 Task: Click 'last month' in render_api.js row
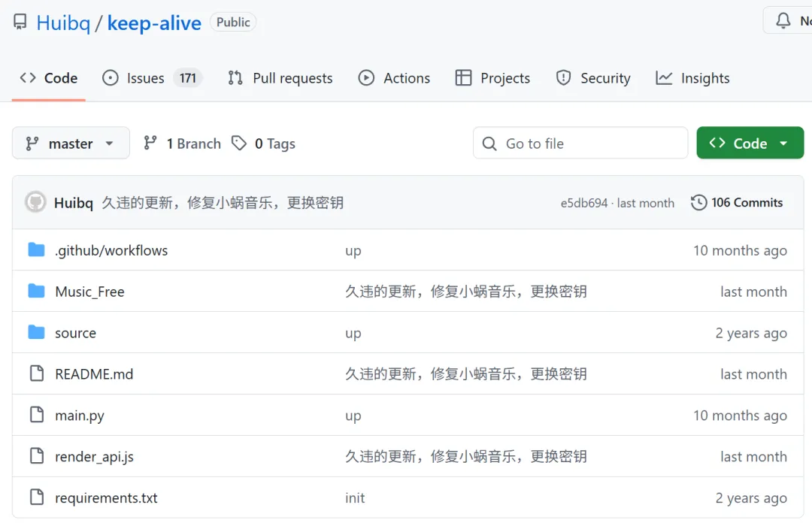(753, 457)
